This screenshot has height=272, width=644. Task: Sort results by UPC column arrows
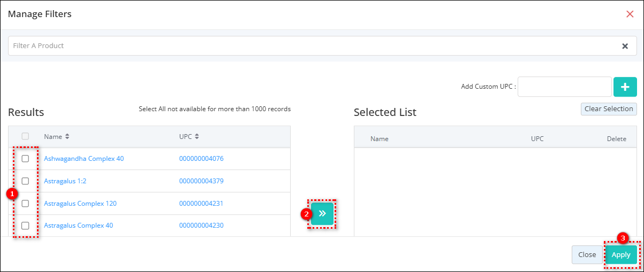pyautogui.click(x=196, y=137)
